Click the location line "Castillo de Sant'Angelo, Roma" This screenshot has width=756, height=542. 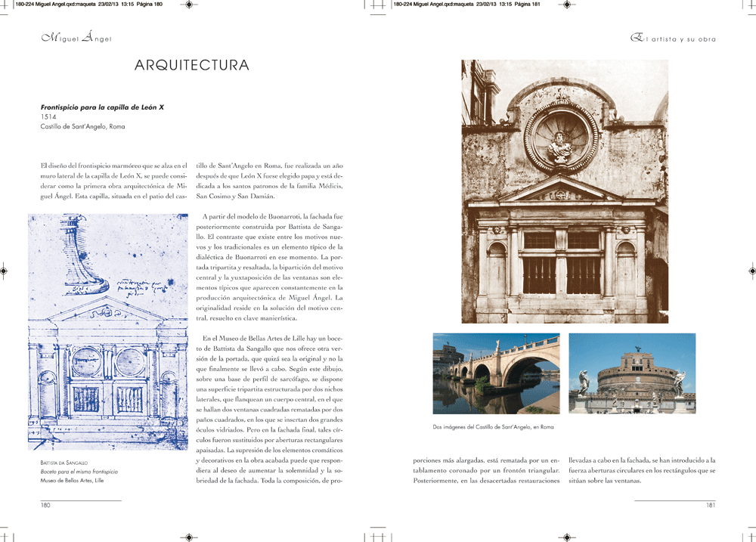[82, 126]
